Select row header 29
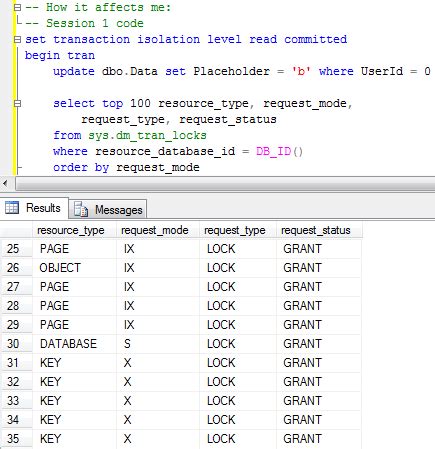 pos(16,325)
